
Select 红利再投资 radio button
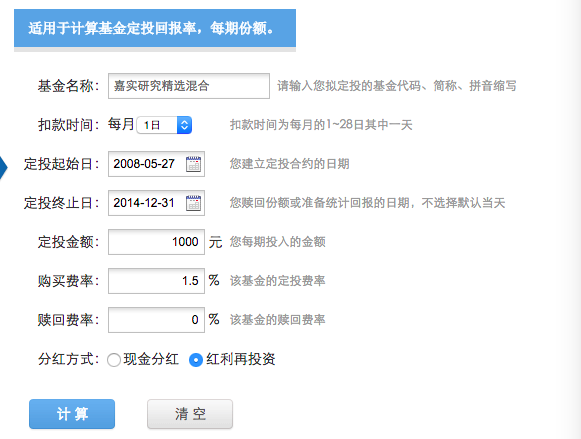click(x=196, y=360)
